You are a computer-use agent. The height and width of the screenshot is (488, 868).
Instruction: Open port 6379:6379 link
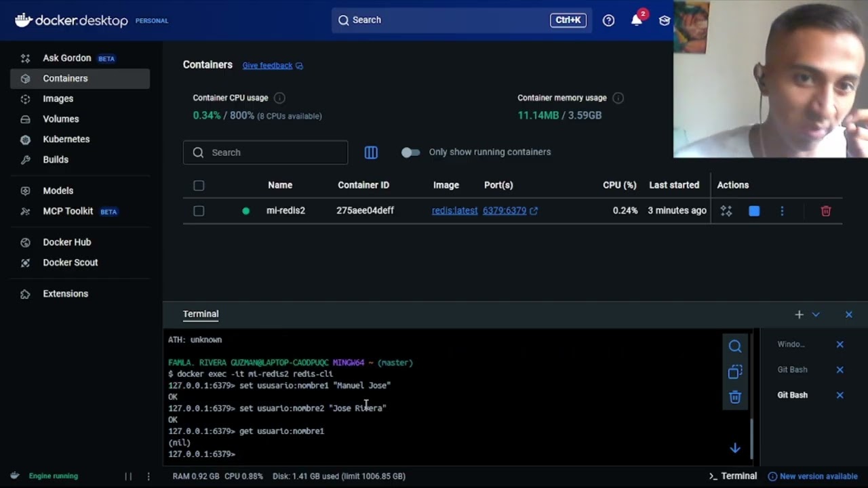[510, 211]
